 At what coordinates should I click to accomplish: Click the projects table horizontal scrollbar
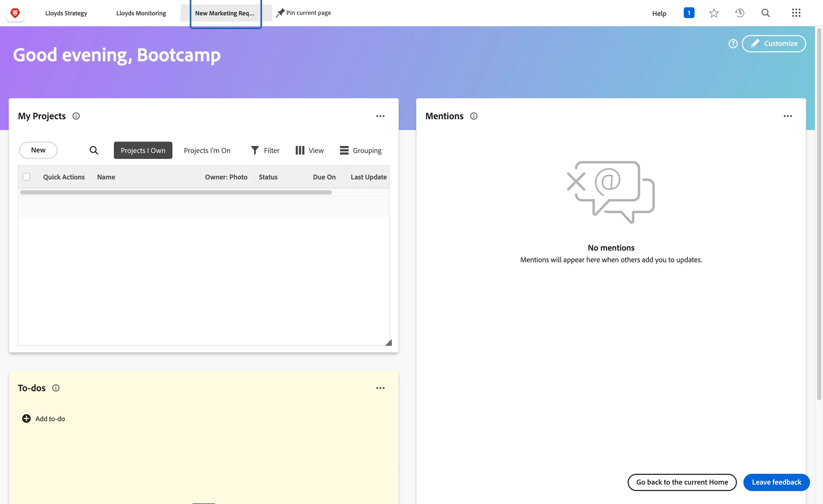coord(176,192)
